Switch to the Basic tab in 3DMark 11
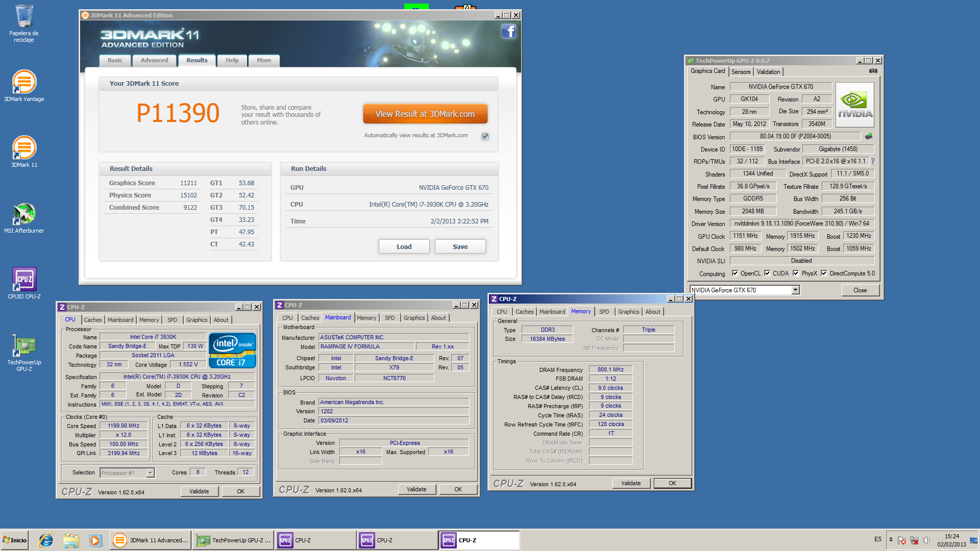The height and width of the screenshot is (551, 980). [115, 60]
